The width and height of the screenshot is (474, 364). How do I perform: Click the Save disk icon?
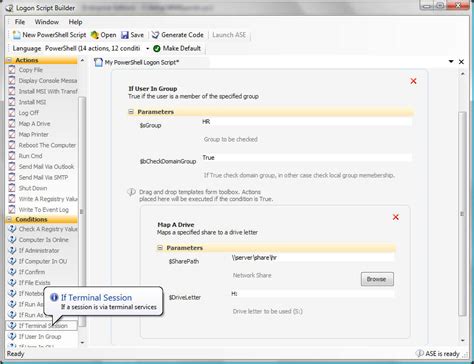click(125, 35)
